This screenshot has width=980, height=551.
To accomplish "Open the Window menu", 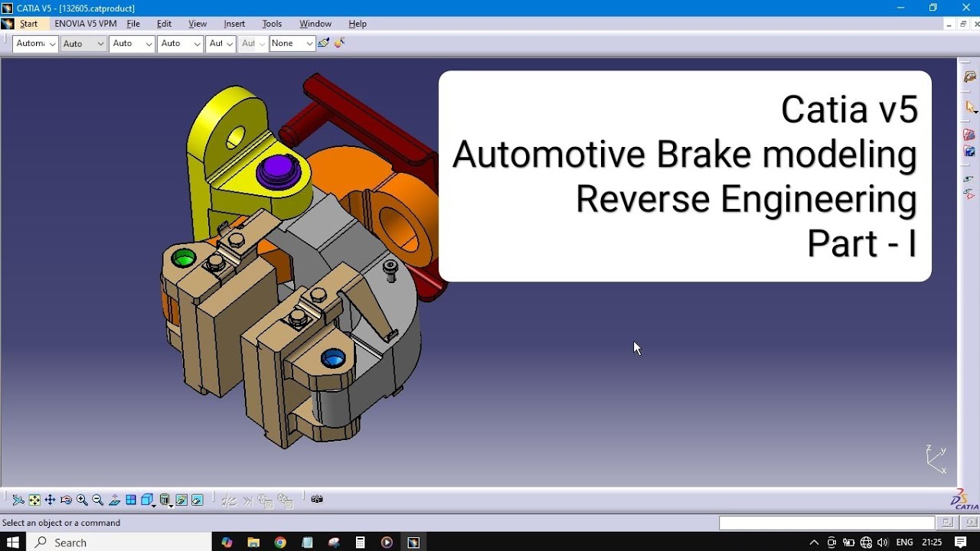I will [315, 24].
